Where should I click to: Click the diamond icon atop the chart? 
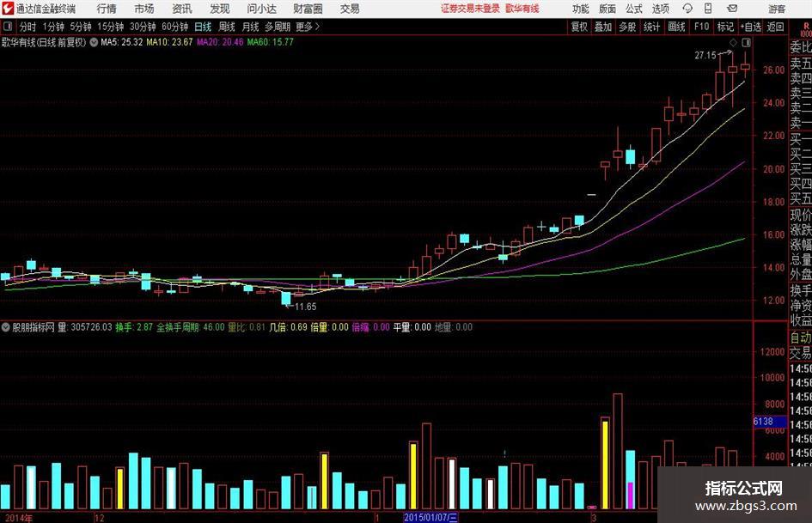coord(733,42)
